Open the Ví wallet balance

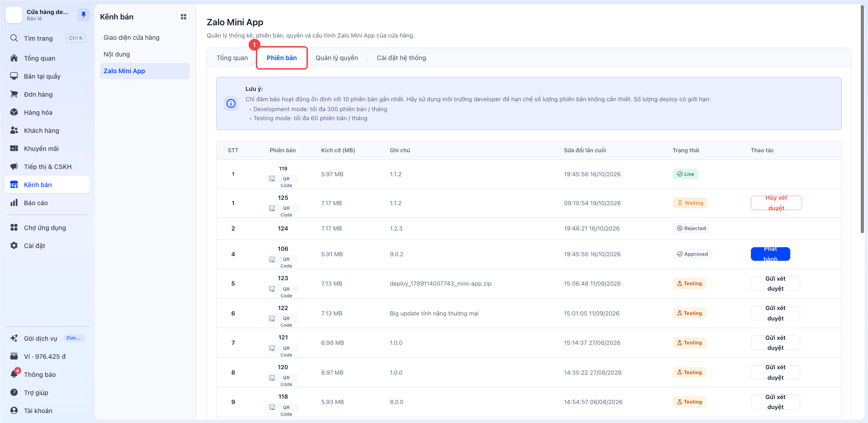pos(47,357)
